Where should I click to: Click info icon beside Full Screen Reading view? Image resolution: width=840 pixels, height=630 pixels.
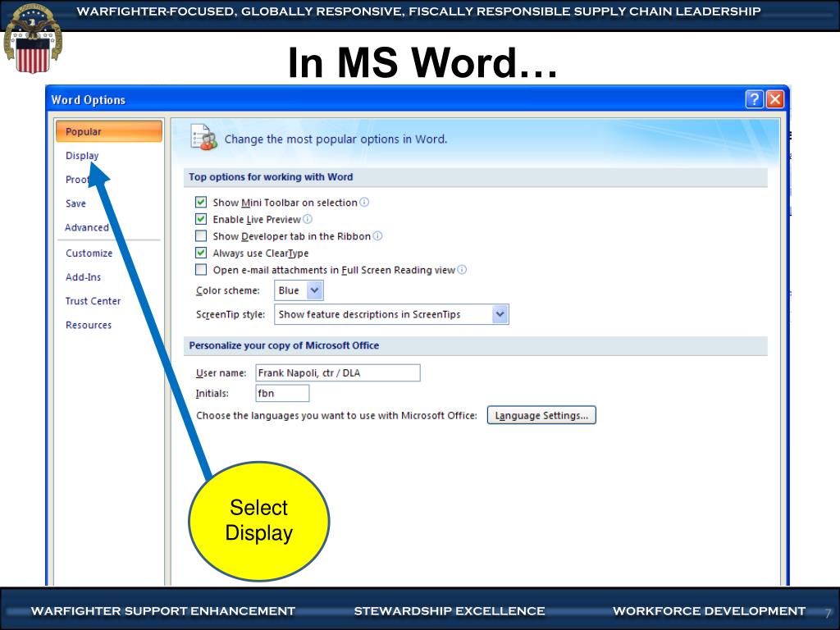click(462, 269)
